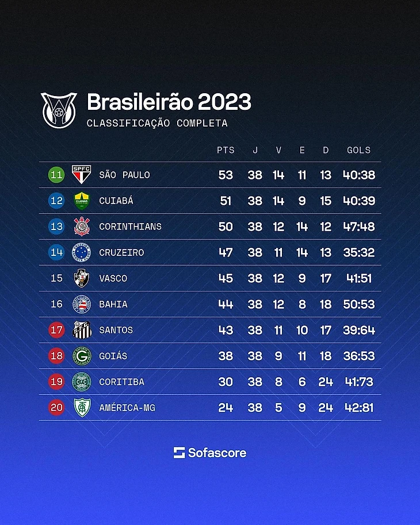Open the Sofascore text link
The image size is (420, 525).
pyautogui.click(x=217, y=453)
